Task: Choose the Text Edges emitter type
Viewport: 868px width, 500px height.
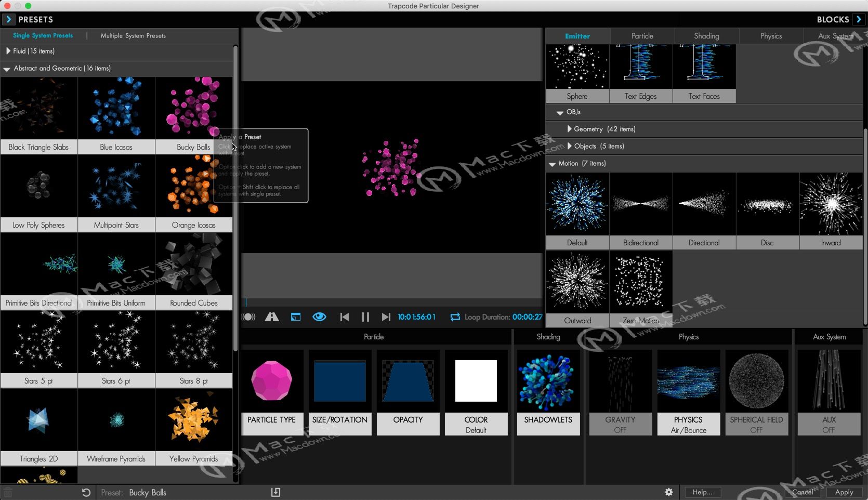Action: click(641, 73)
